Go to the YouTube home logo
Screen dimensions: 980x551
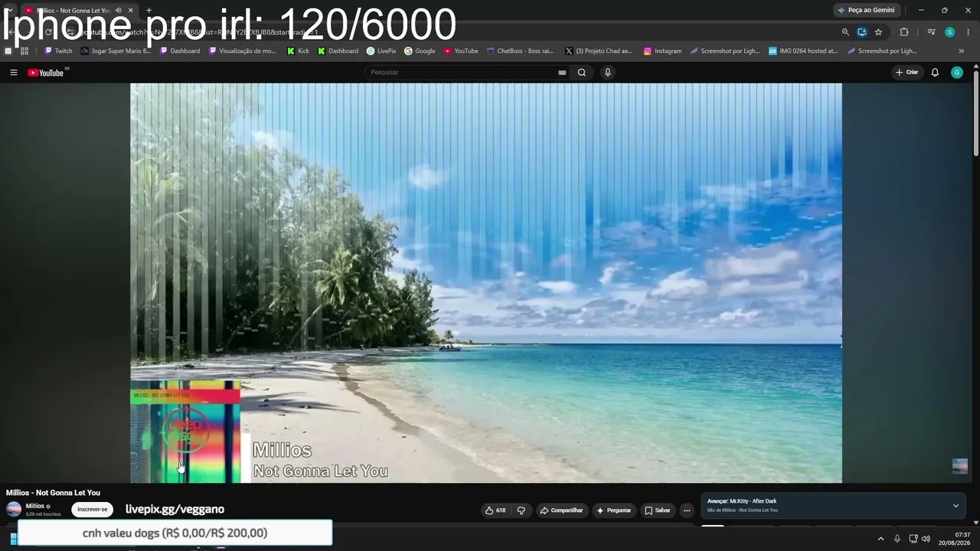click(x=46, y=73)
